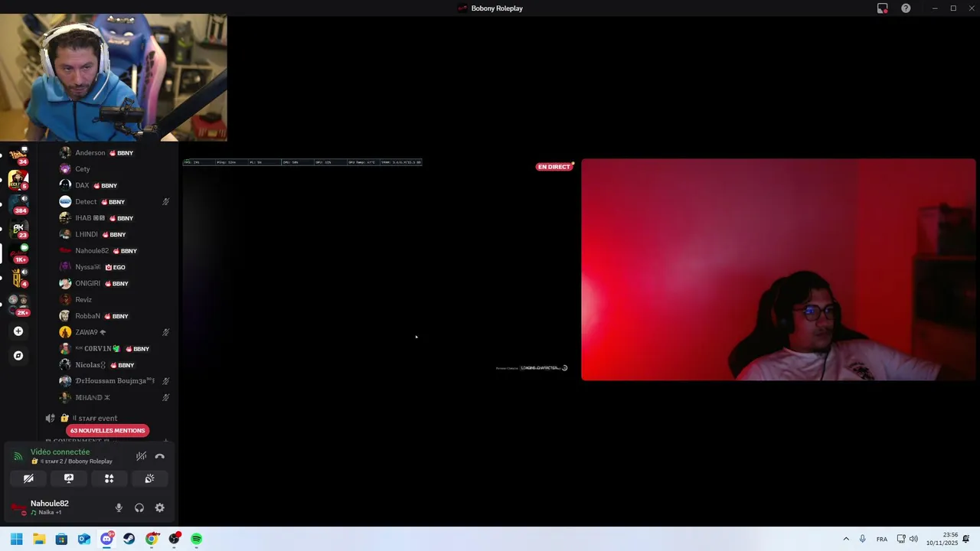Open Windows Start menu
This screenshot has height=551, width=980.
coord(17,539)
